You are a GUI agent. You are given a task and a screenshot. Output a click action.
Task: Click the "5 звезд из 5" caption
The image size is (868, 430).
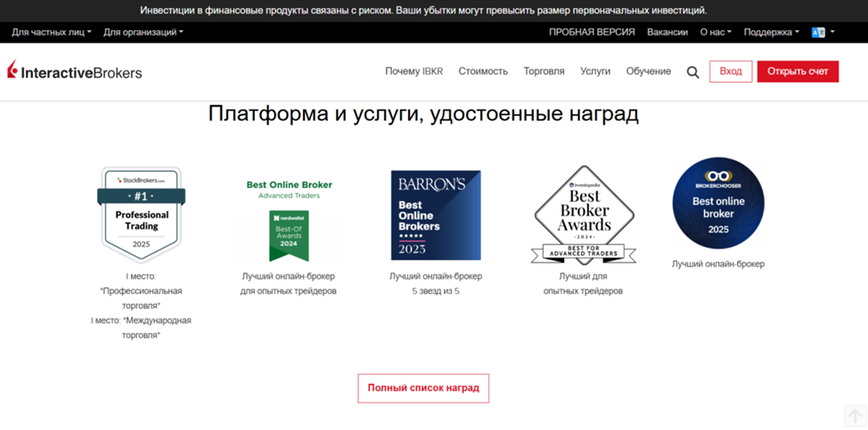pos(436,291)
